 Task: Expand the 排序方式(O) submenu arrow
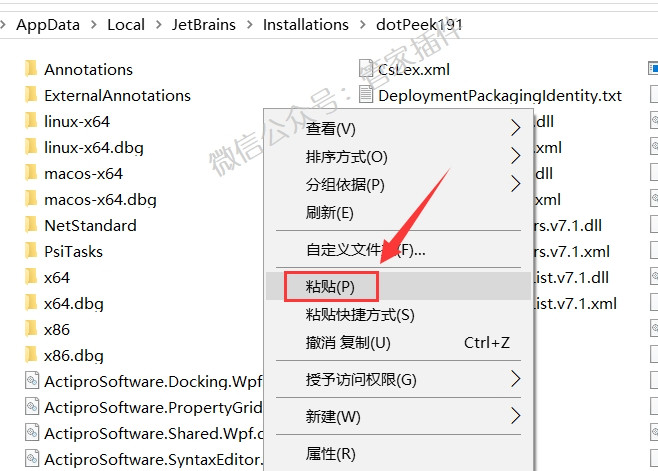[516, 156]
